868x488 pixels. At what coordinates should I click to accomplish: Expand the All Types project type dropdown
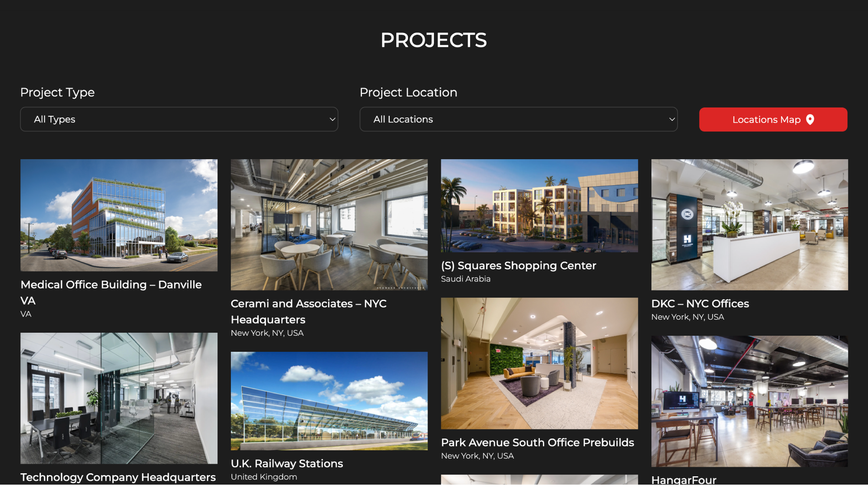(x=179, y=119)
